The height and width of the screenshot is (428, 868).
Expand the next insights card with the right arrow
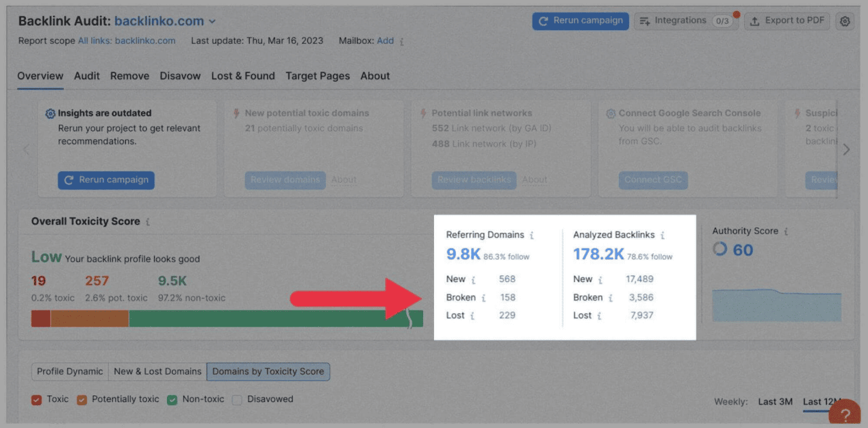coord(846,149)
